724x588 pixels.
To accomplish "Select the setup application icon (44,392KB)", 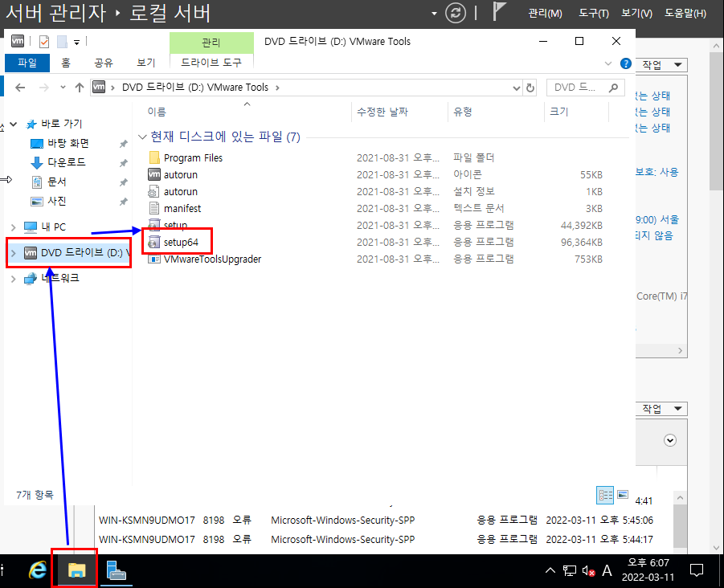I will coord(154,225).
